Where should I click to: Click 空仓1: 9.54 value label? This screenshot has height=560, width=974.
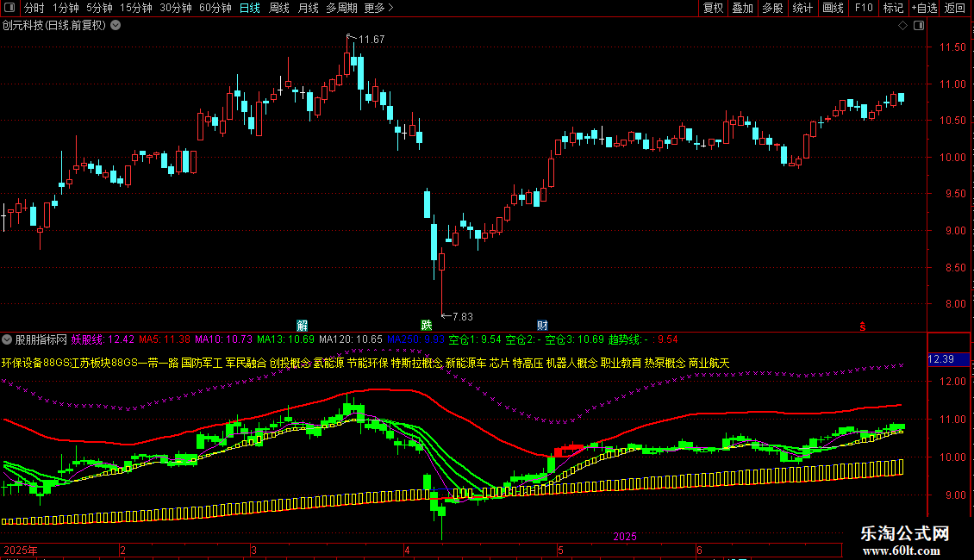[475, 339]
